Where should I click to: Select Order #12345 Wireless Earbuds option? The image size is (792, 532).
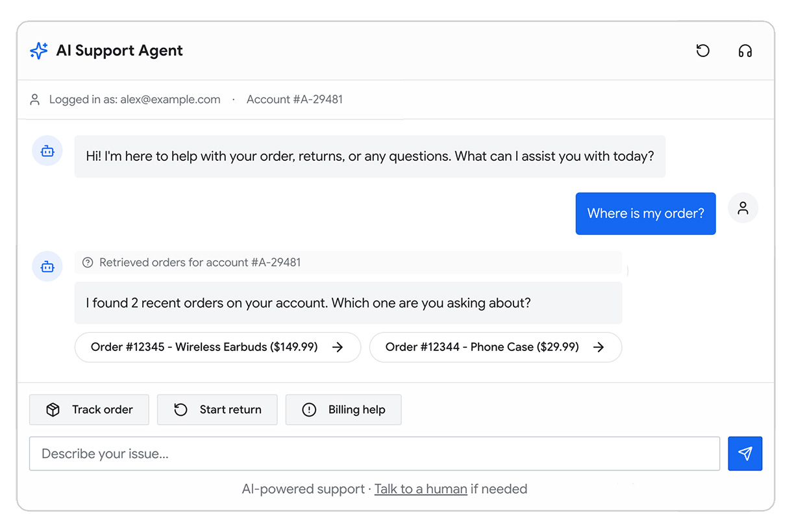pos(204,347)
